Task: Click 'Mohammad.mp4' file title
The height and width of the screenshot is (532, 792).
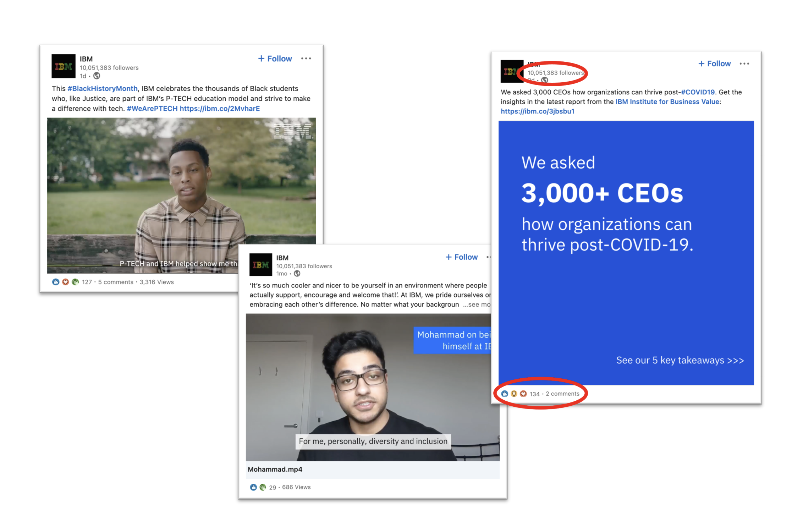Action: coord(275,469)
